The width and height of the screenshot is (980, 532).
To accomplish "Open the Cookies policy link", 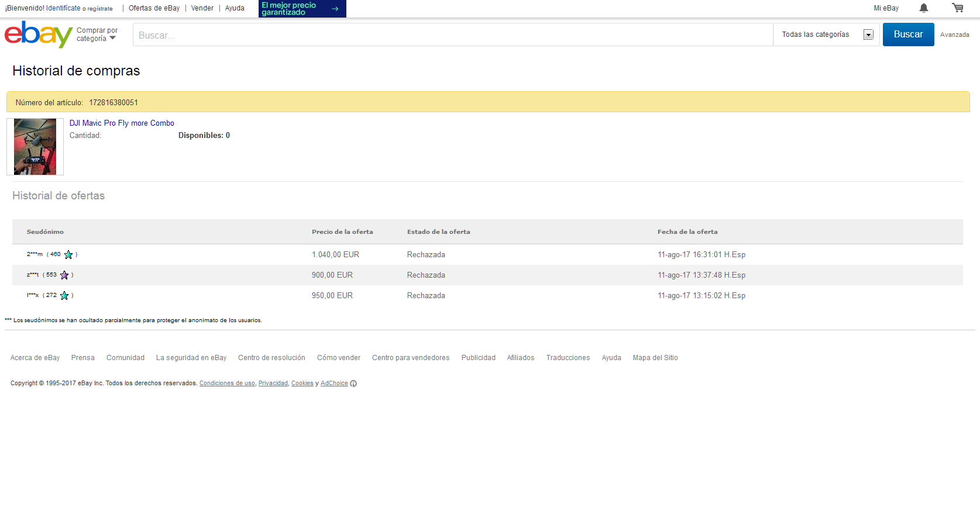I will [x=302, y=384].
